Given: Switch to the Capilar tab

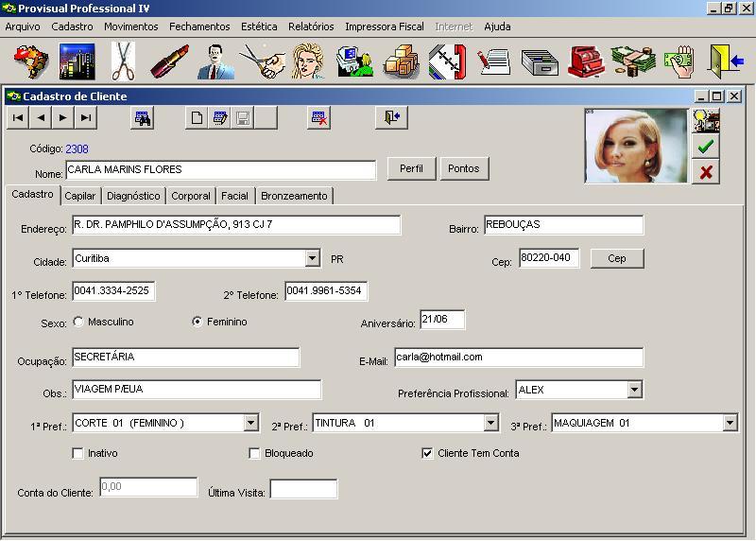Looking at the screenshot, I should [80, 196].
